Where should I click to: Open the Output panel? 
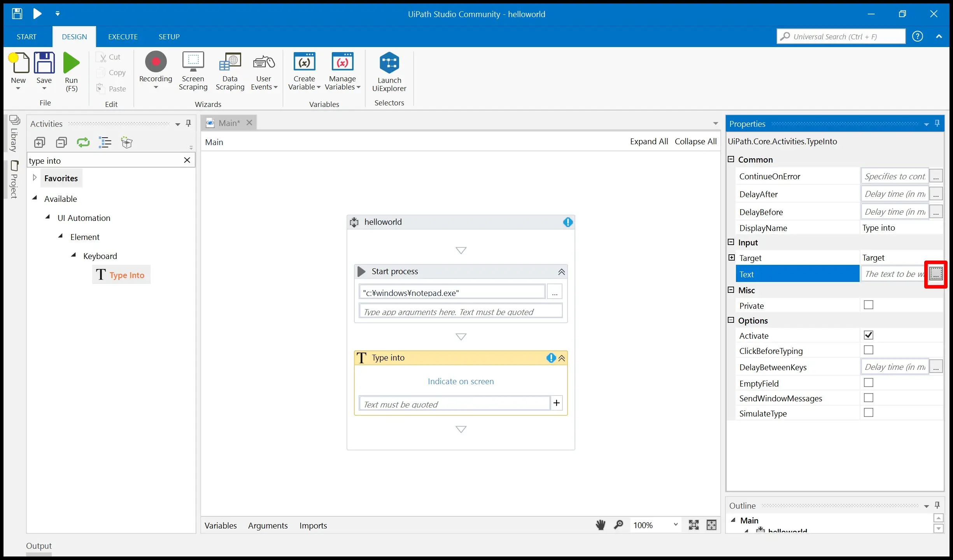(39, 546)
